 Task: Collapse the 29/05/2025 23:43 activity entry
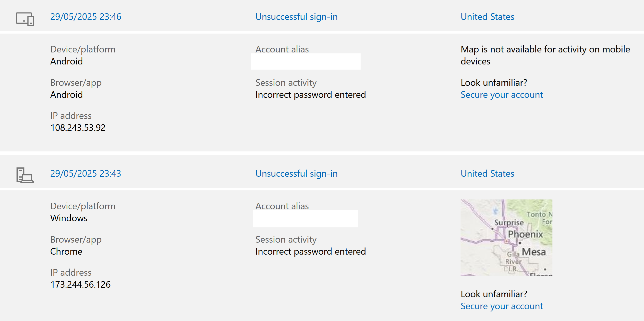click(86, 173)
